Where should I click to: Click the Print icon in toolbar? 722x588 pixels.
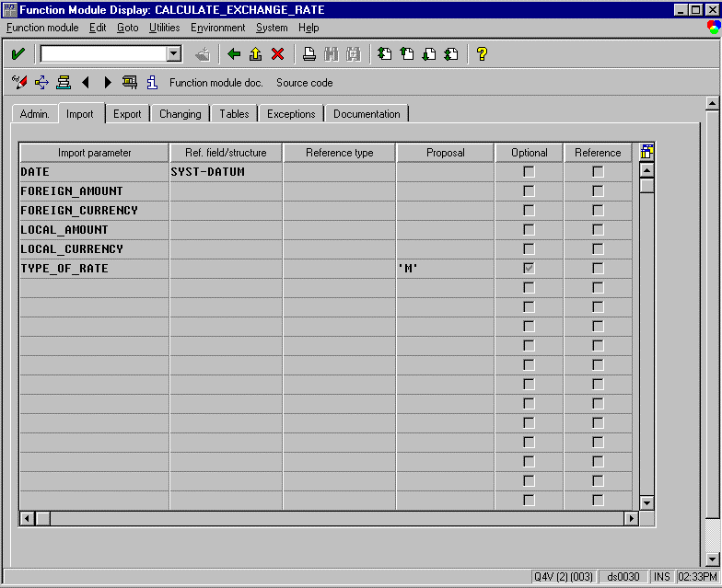(x=309, y=54)
